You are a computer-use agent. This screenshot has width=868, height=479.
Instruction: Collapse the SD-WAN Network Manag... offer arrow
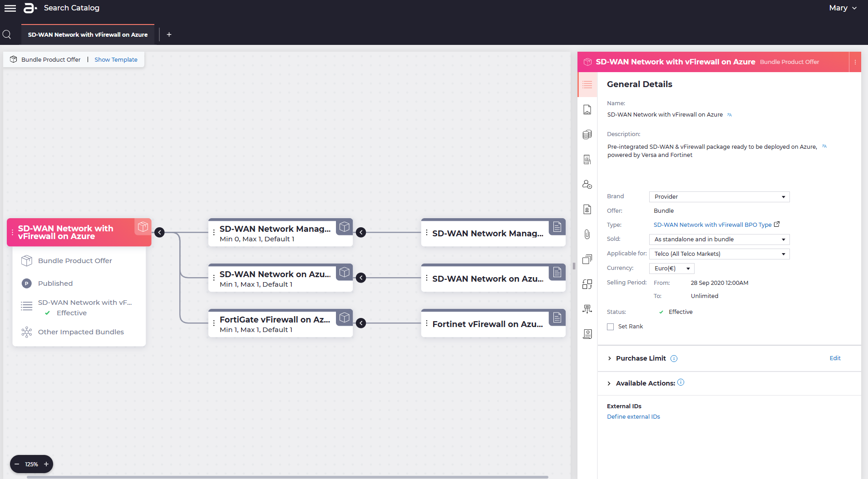pos(361,232)
